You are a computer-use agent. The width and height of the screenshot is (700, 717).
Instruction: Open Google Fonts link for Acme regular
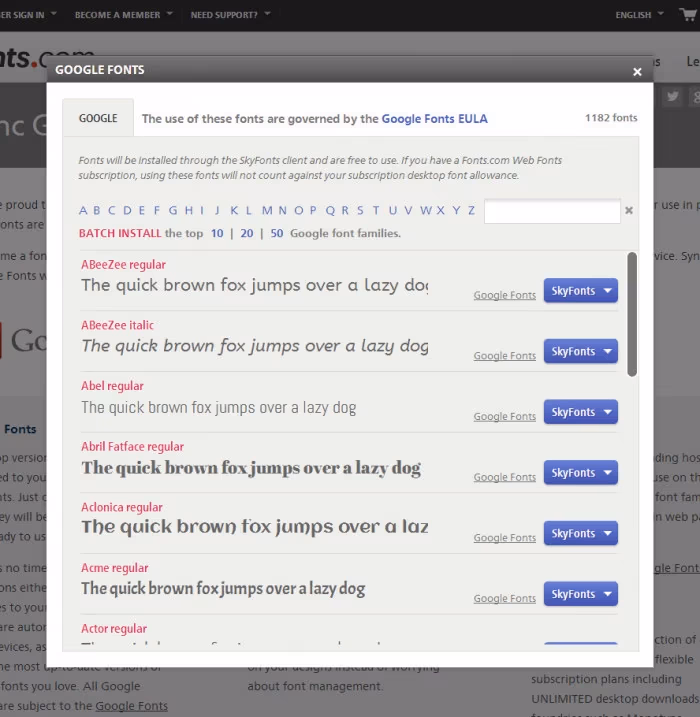click(505, 599)
